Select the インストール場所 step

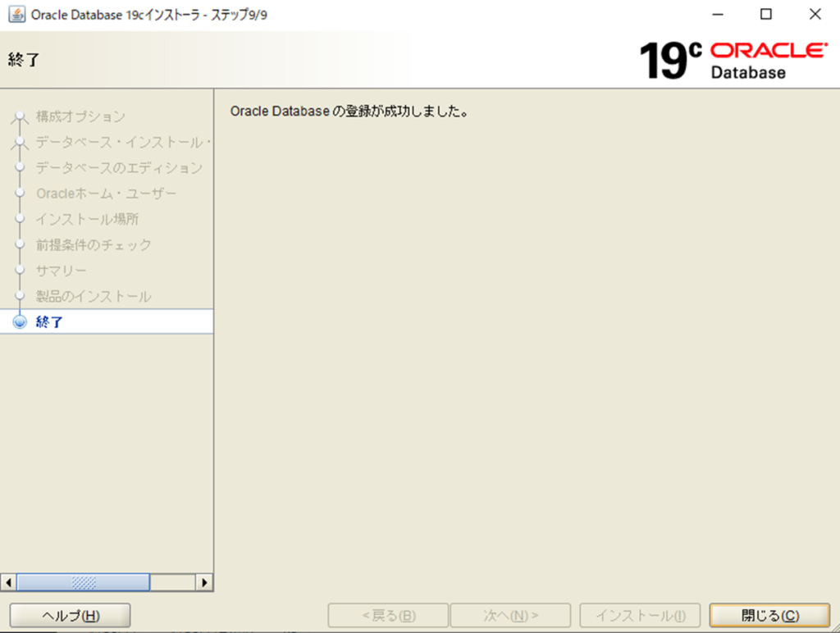tap(87, 220)
